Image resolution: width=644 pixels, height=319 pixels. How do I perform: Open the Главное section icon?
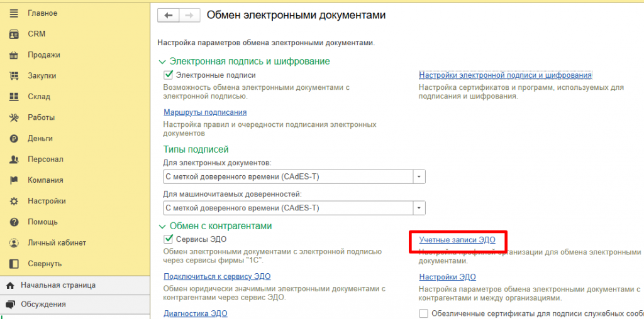(x=14, y=13)
